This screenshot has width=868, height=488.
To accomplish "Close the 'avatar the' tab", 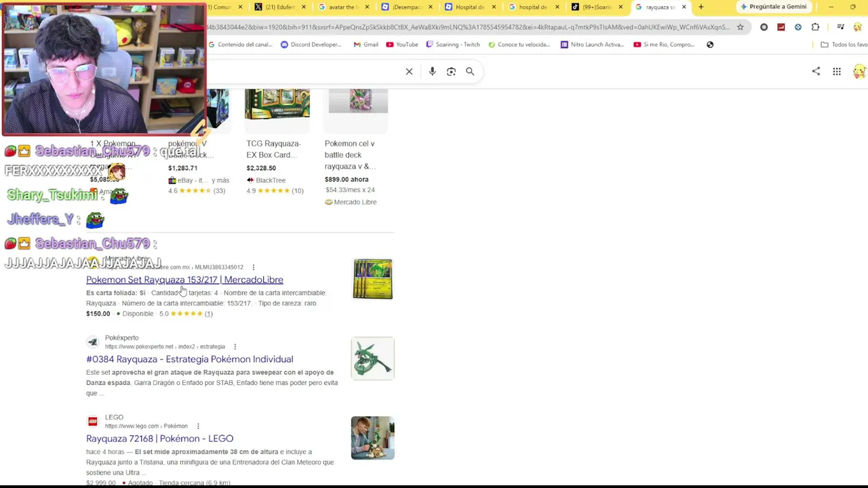I will click(367, 7).
